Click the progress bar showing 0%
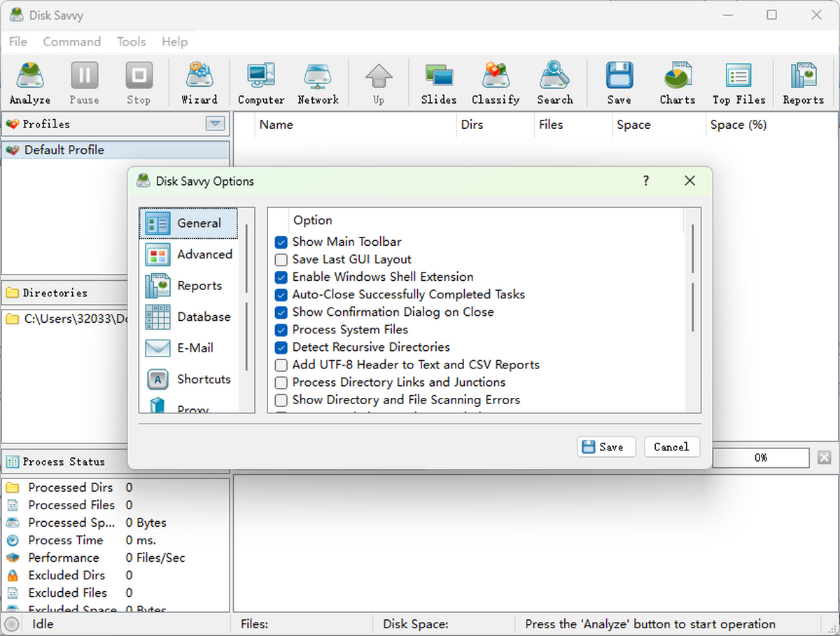840x636 pixels. (x=761, y=457)
